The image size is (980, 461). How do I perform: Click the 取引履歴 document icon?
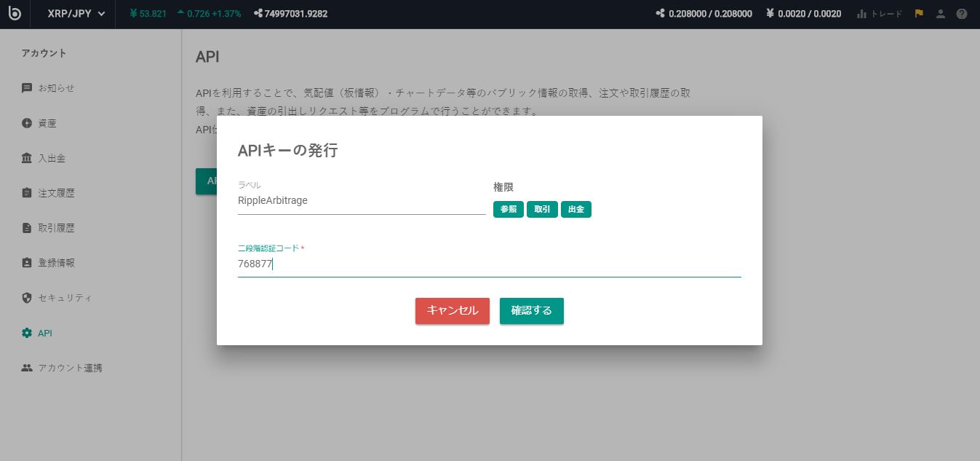(x=27, y=227)
